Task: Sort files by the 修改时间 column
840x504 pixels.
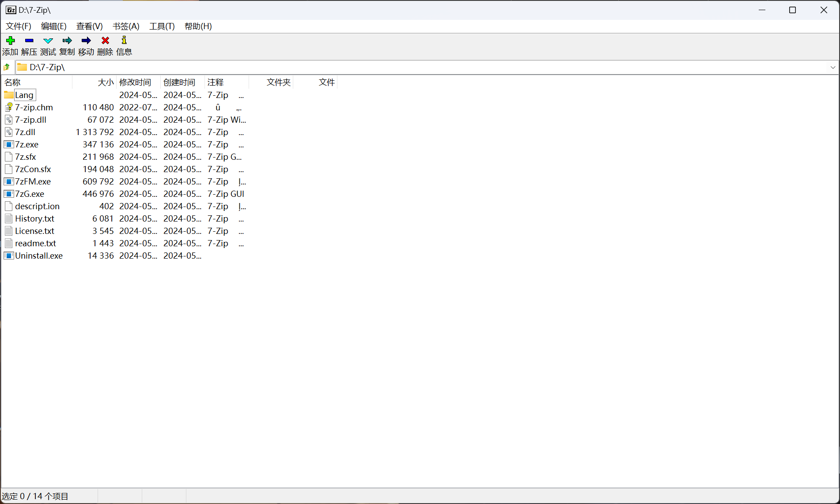Action: tap(135, 82)
